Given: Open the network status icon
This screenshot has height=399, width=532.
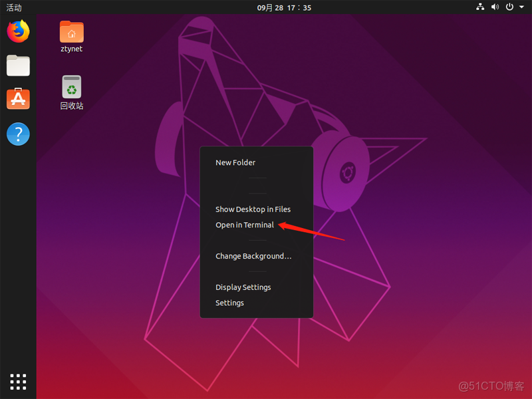Looking at the screenshot, I should click(480, 7).
